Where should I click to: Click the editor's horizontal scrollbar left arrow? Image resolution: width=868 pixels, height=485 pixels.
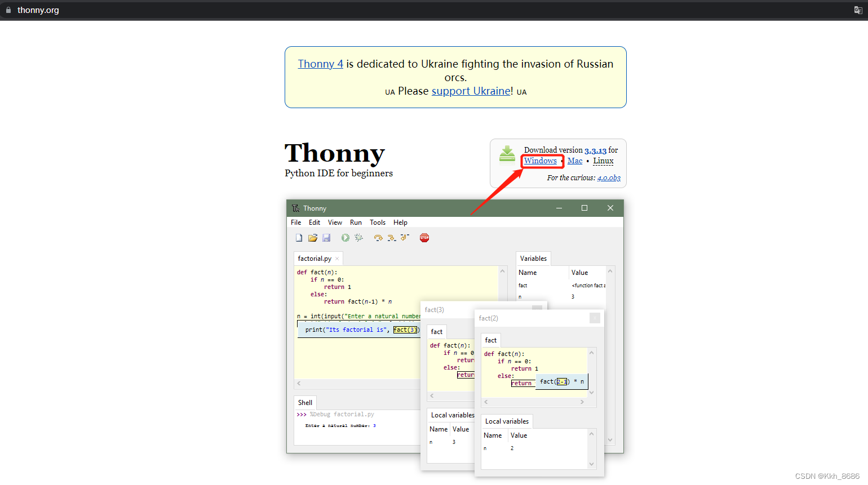(299, 383)
